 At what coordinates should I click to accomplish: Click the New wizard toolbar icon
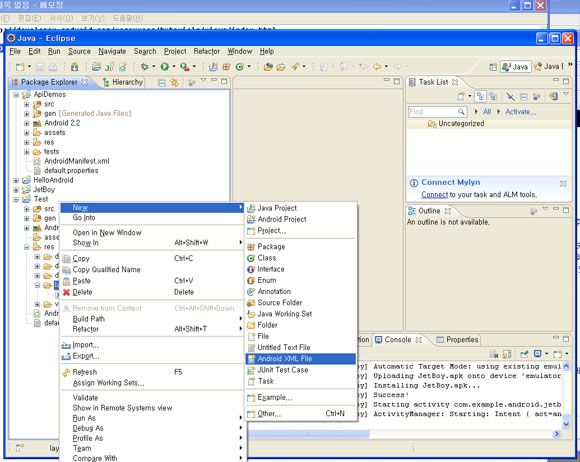[x=20, y=67]
